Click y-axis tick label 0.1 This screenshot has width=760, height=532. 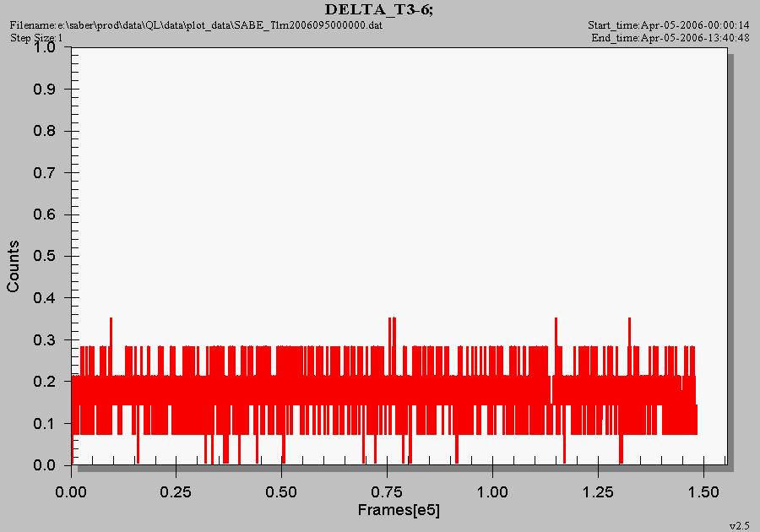coord(44,423)
